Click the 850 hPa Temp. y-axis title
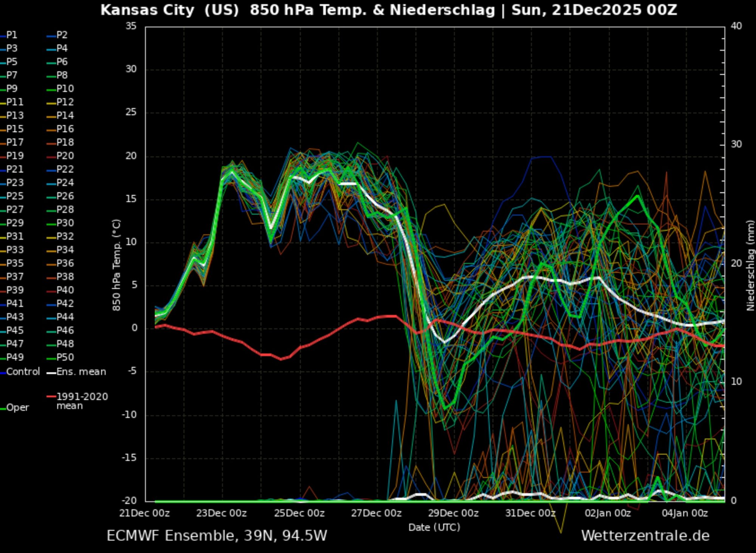This screenshot has width=756, height=553. click(x=116, y=265)
